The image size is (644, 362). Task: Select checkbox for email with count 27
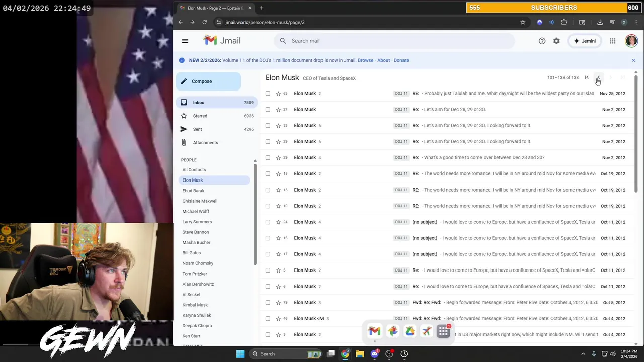tap(268, 110)
